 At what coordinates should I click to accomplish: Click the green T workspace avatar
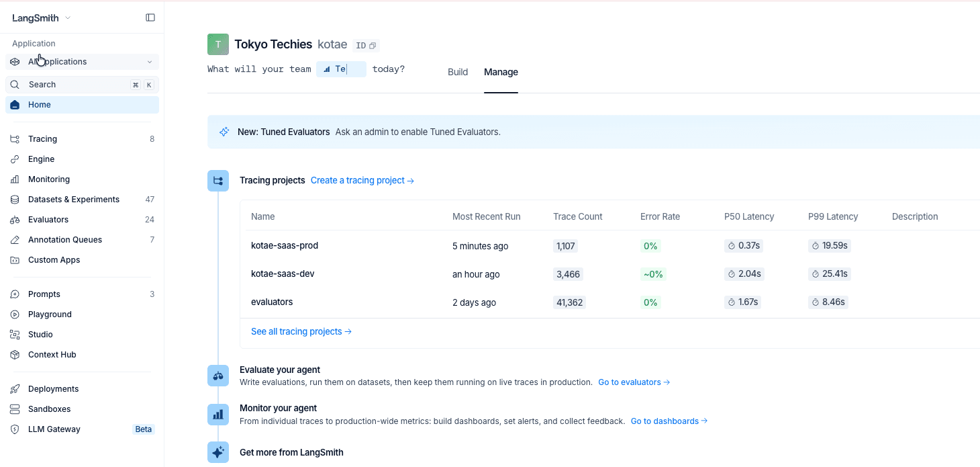[218, 44]
